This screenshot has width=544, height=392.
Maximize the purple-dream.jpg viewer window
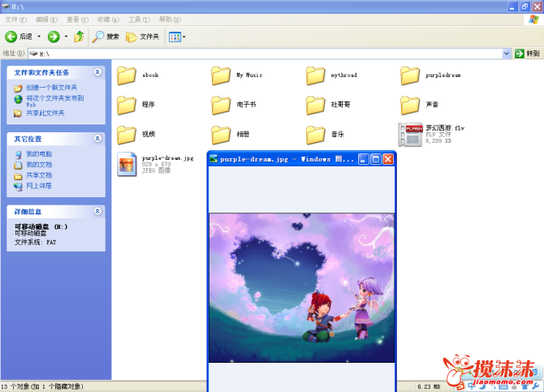[x=375, y=159]
